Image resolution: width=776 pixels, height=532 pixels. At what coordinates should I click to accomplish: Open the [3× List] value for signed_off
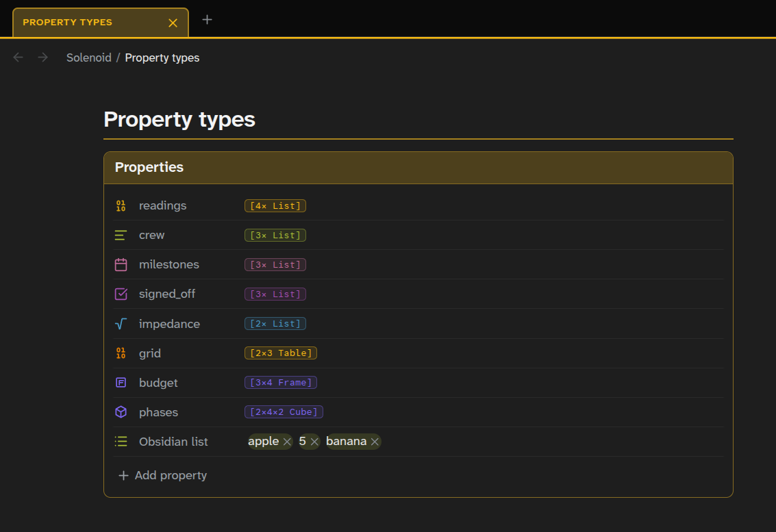pyautogui.click(x=275, y=294)
